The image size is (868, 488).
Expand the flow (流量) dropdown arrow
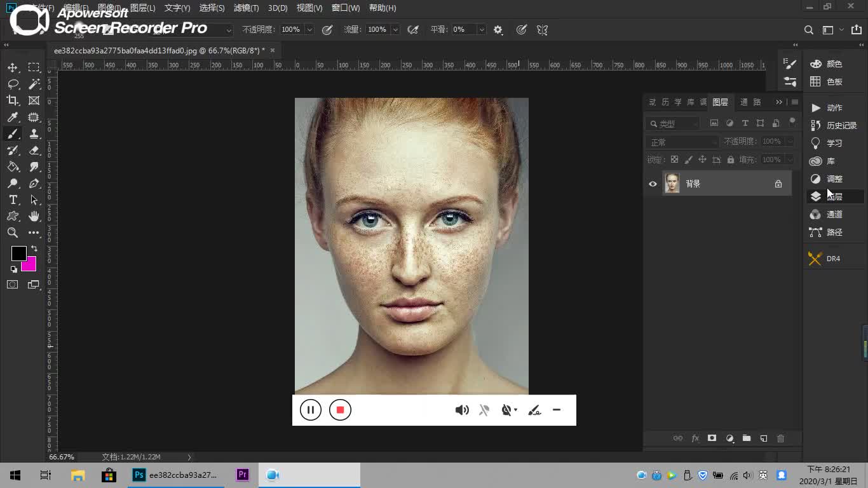click(x=395, y=30)
